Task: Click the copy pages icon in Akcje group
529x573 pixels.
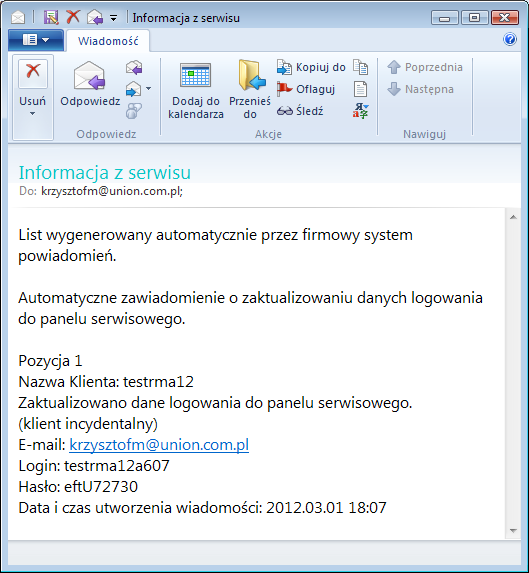Action: [361, 67]
